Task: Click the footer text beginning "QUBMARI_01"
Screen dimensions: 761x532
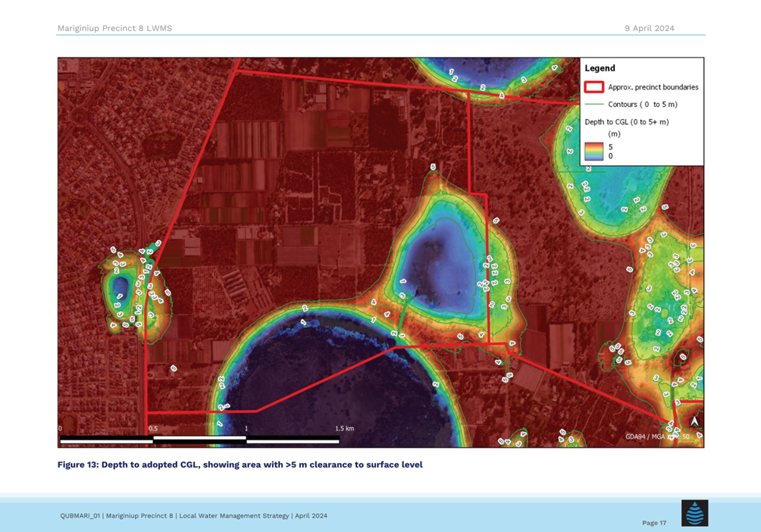Action: (193, 515)
